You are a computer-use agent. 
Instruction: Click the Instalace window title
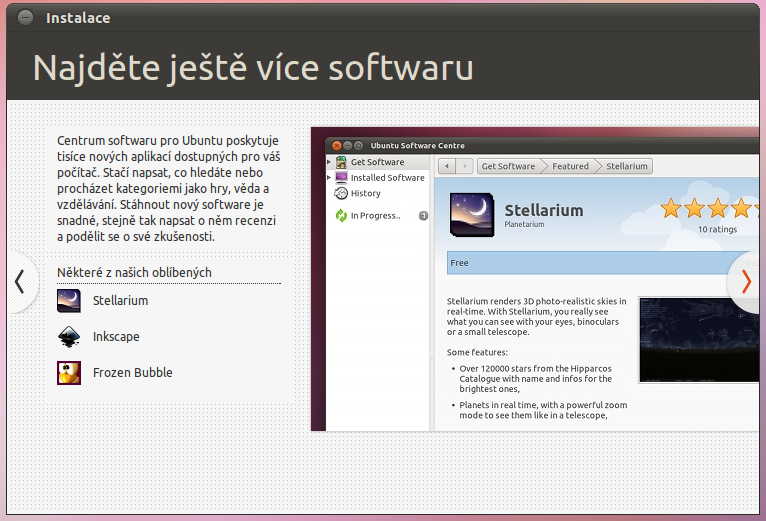point(78,18)
